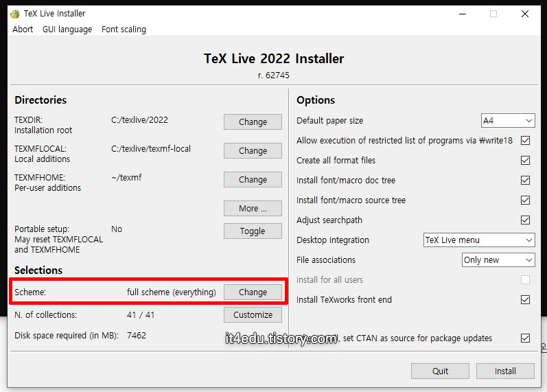
Task: Toggle Create all format files checkbox
Action: point(525,160)
